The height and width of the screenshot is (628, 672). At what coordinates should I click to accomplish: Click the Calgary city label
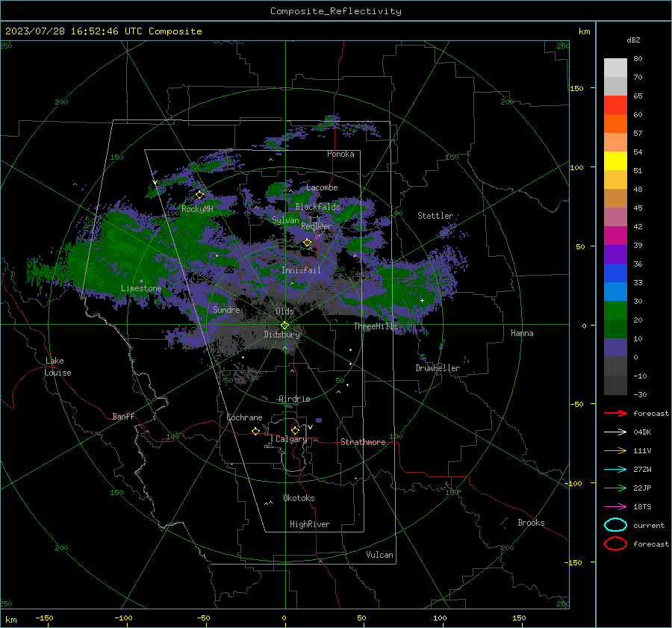point(291,439)
